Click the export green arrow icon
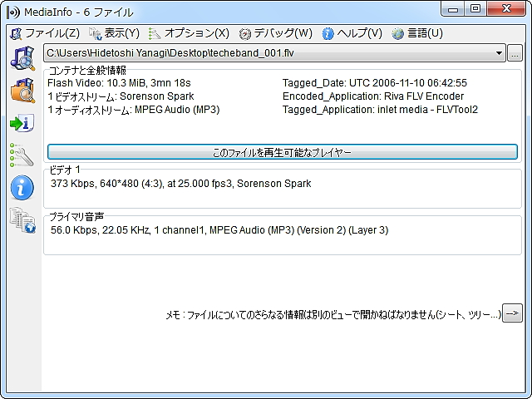The width and height of the screenshot is (532, 399). (22, 123)
